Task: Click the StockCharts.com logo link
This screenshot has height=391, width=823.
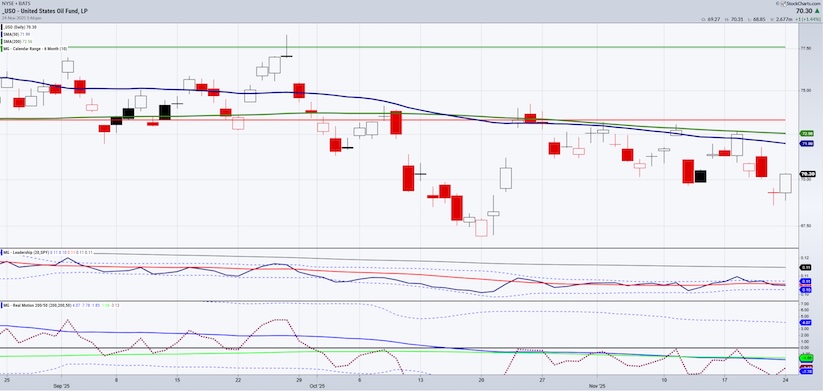Action: pos(800,3)
